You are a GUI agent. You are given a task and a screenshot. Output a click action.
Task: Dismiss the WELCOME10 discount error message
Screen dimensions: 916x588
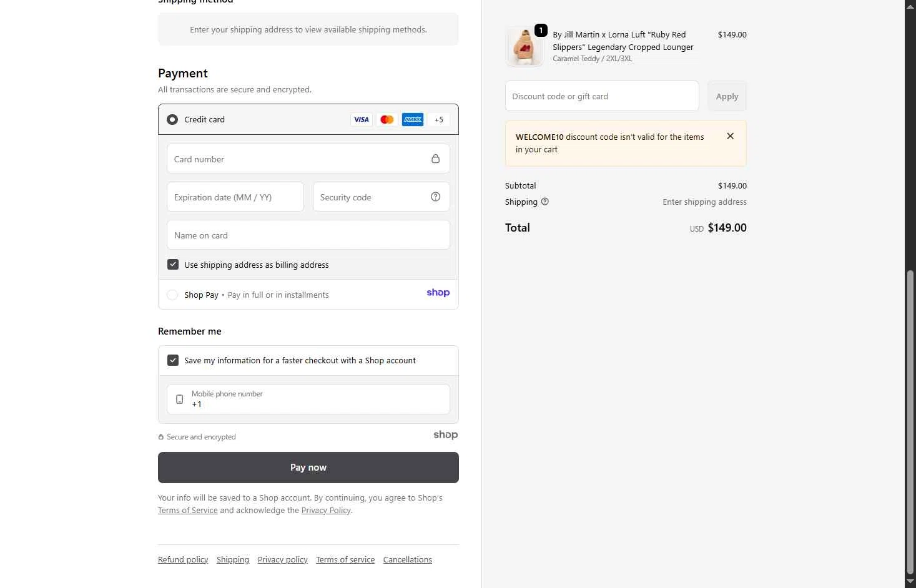click(730, 136)
